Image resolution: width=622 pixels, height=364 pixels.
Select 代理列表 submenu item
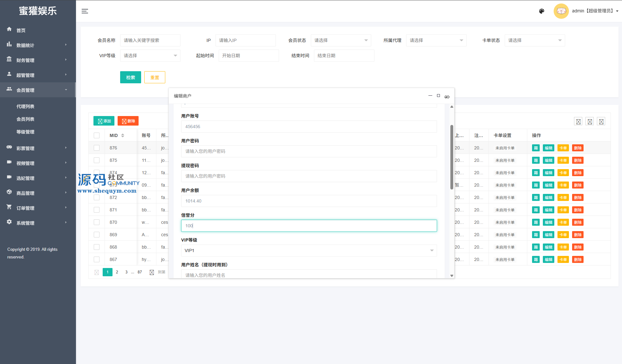[25, 106]
